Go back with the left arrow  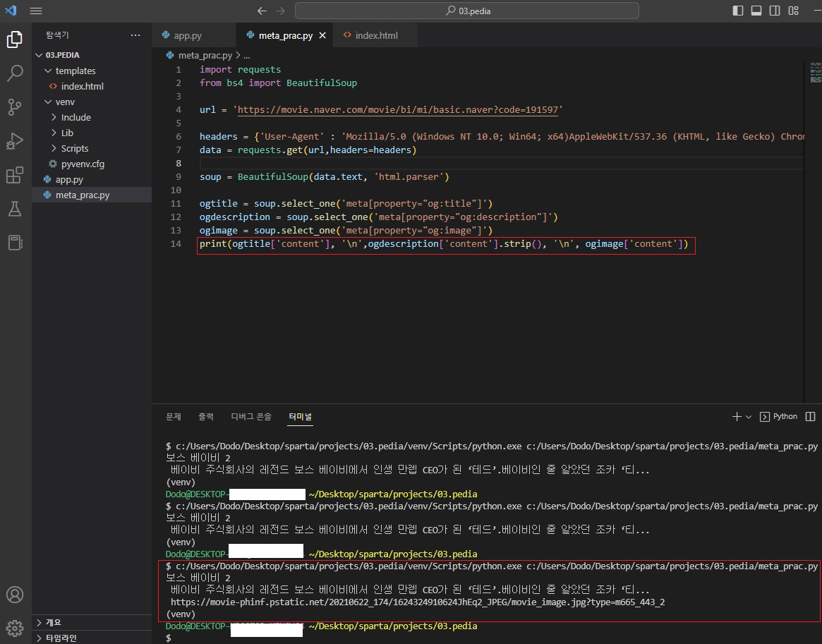point(262,11)
